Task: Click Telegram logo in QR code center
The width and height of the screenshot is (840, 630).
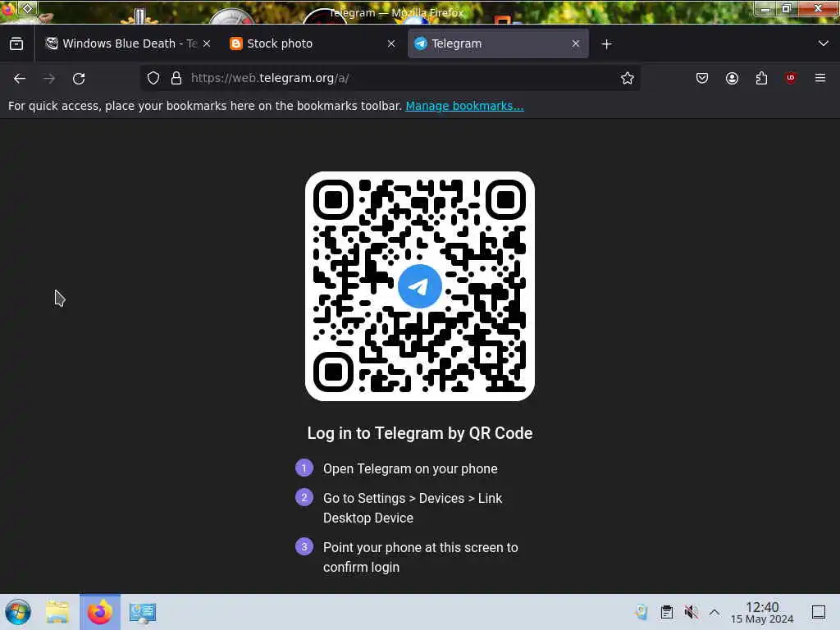Action: coord(420,286)
